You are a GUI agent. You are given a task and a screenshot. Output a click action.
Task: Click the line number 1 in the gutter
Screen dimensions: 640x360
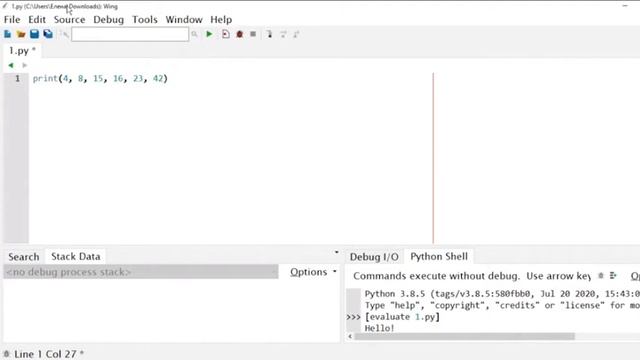(17, 78)
